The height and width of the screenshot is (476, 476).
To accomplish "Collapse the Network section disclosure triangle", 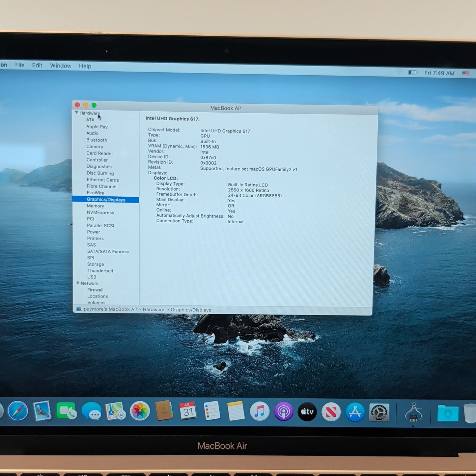I will point(78,283).
